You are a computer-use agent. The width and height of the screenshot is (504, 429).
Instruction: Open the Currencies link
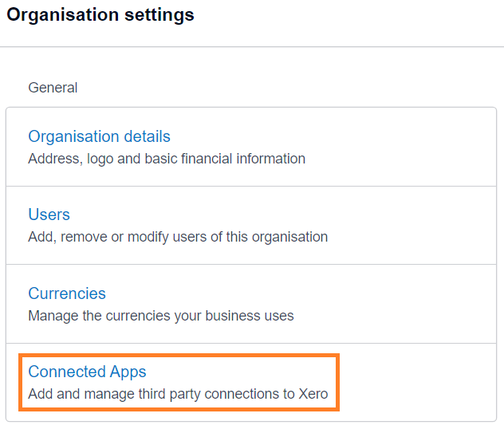click(67, 293)
